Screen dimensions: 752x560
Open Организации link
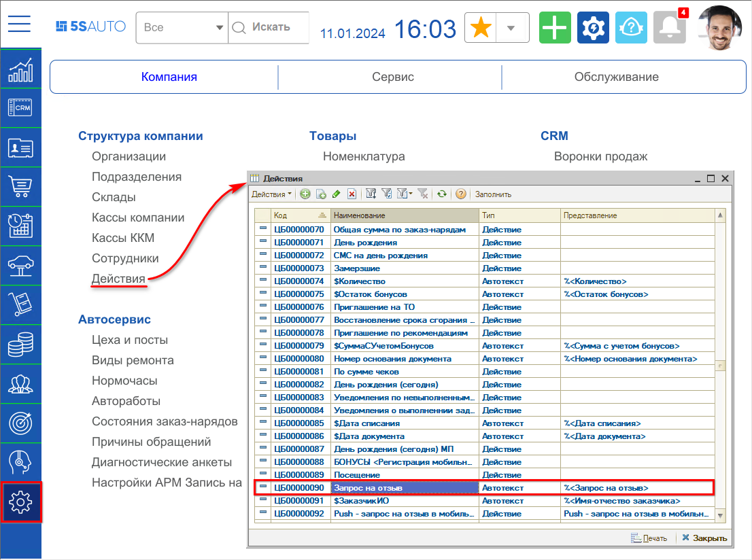click(129, 156)
